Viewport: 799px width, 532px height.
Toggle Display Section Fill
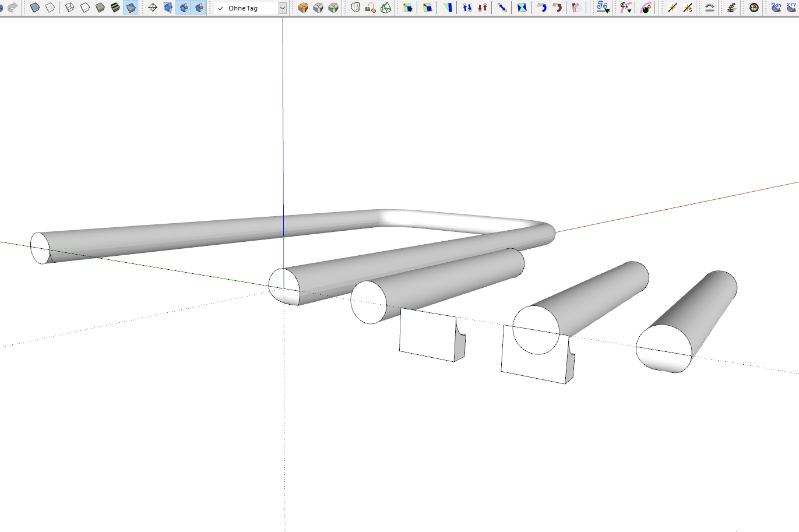pos(199,8)
